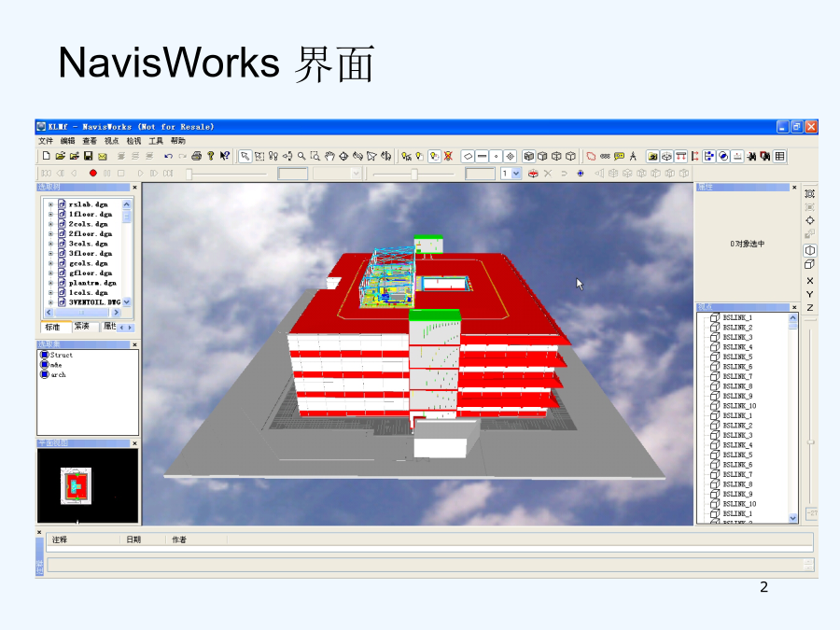
Task: Toggle the points display button
Action: (x=497, y=156)
